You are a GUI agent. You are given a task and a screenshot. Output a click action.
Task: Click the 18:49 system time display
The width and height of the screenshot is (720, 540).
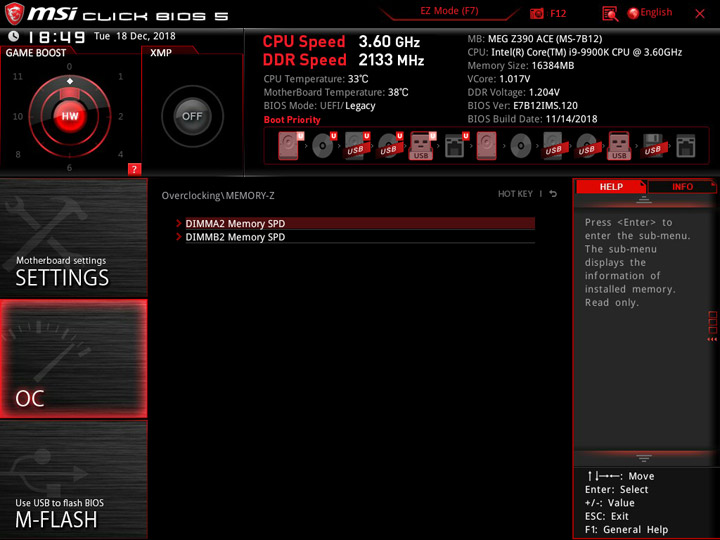[56, 37]
